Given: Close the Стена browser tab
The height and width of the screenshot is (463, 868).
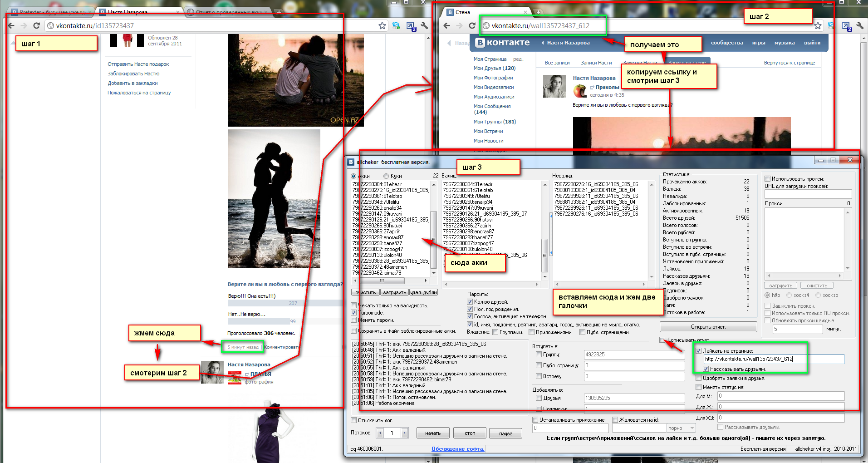Looking at the screenshot, I should click(525, 12).
